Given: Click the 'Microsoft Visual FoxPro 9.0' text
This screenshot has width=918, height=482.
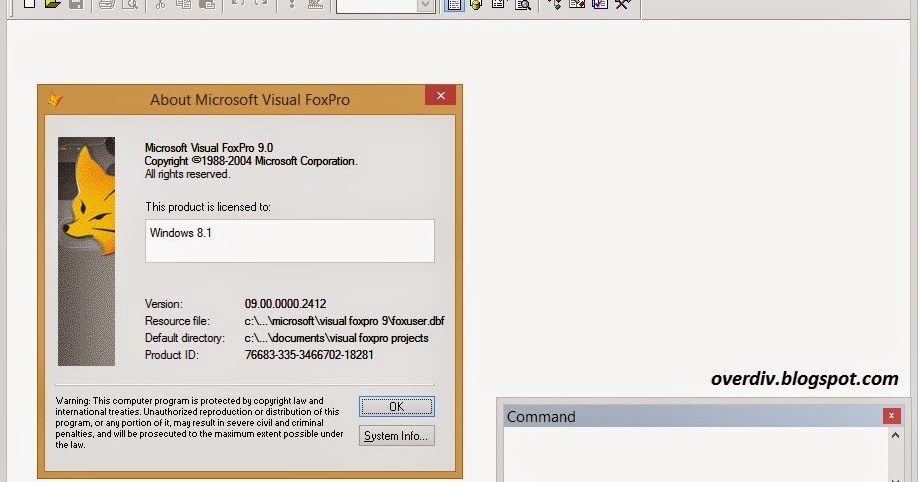Looking at the screenshot, I should 209,148.
